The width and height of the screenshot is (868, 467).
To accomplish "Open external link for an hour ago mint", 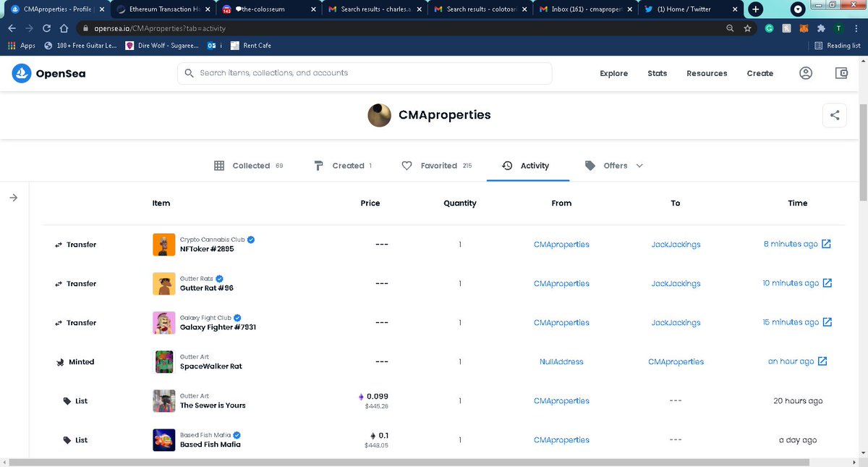I will [822, 361].
